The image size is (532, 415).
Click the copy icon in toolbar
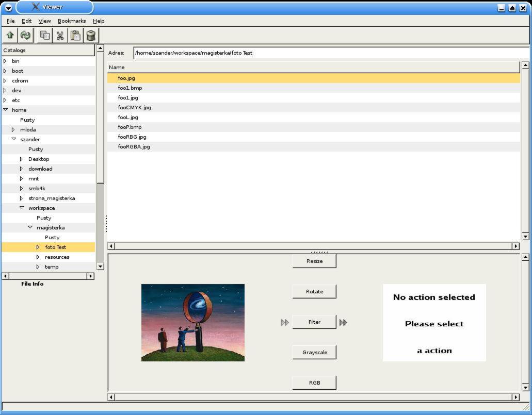point(45,36)
